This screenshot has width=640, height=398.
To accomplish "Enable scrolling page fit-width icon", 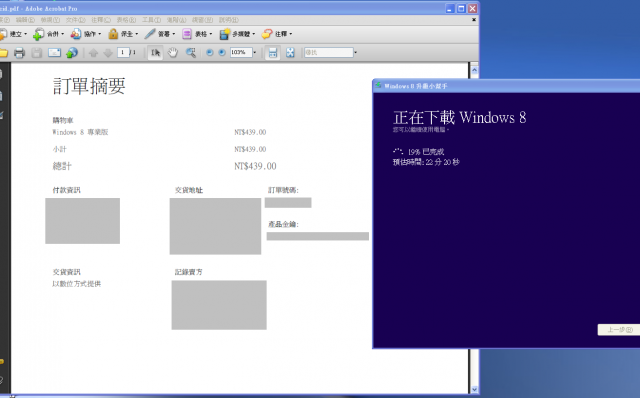I will (x=273, y=53).
